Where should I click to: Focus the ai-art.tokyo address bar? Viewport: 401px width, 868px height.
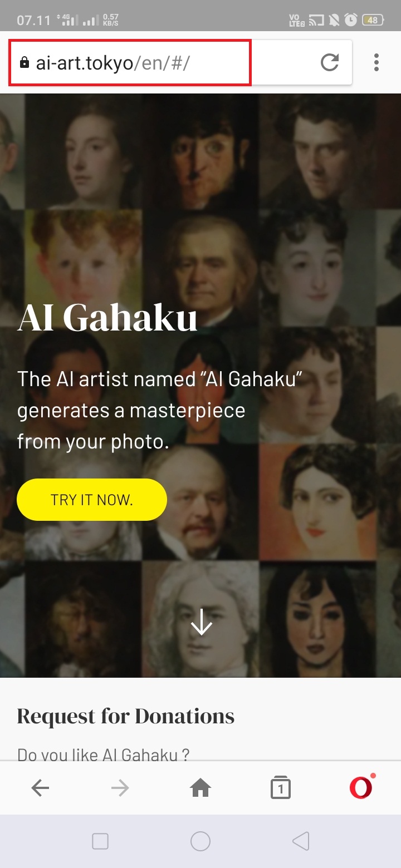click(130, 62)
